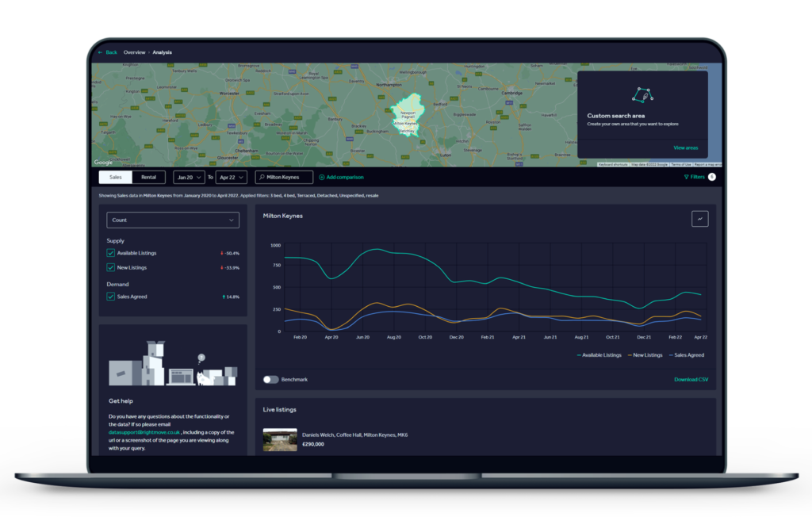Click the Gloucester label on the map
The height and width of the screenshot is (517, 812).
228,158
